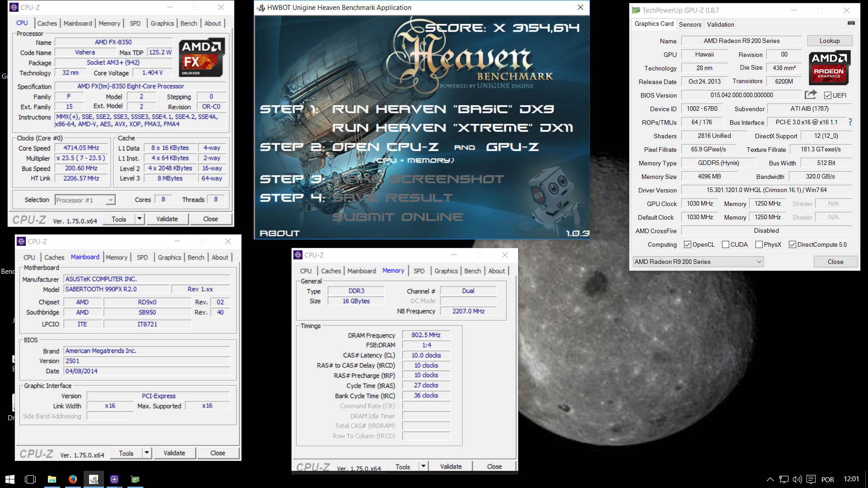Switch to the GPU-Z taskbar icon

point(135,479)
